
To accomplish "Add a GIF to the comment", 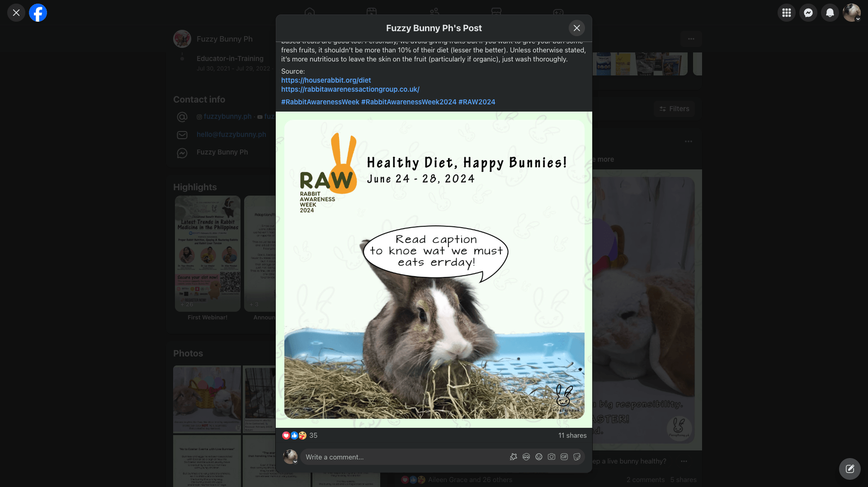I will [564, 457].
